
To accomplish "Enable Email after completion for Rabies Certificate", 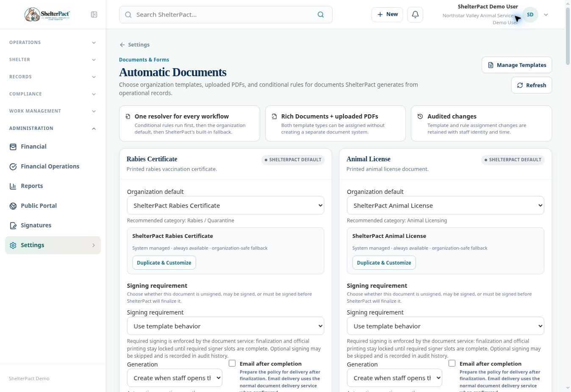I will pyautogui.click(x=232, y=363).
